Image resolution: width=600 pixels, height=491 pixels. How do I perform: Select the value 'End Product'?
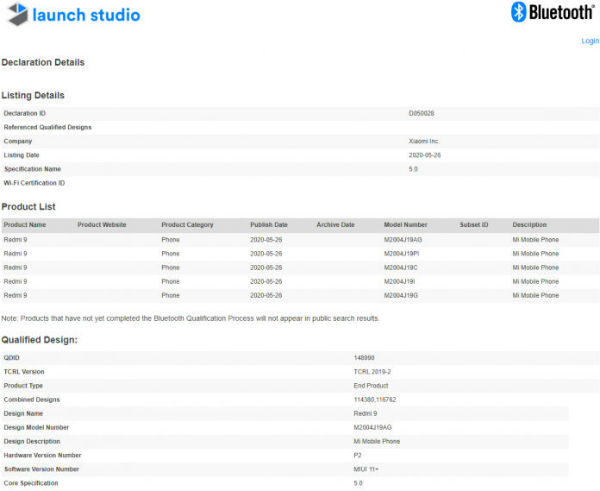[x=371, y=385]
